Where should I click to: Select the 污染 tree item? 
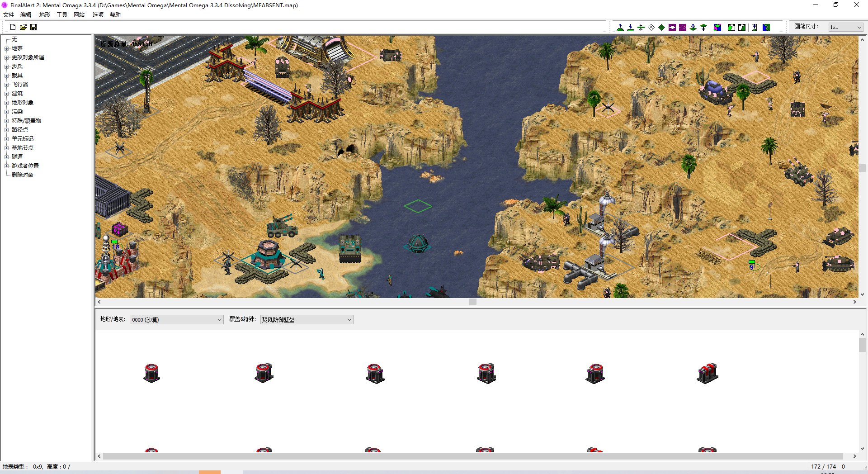tap(17, 112)
